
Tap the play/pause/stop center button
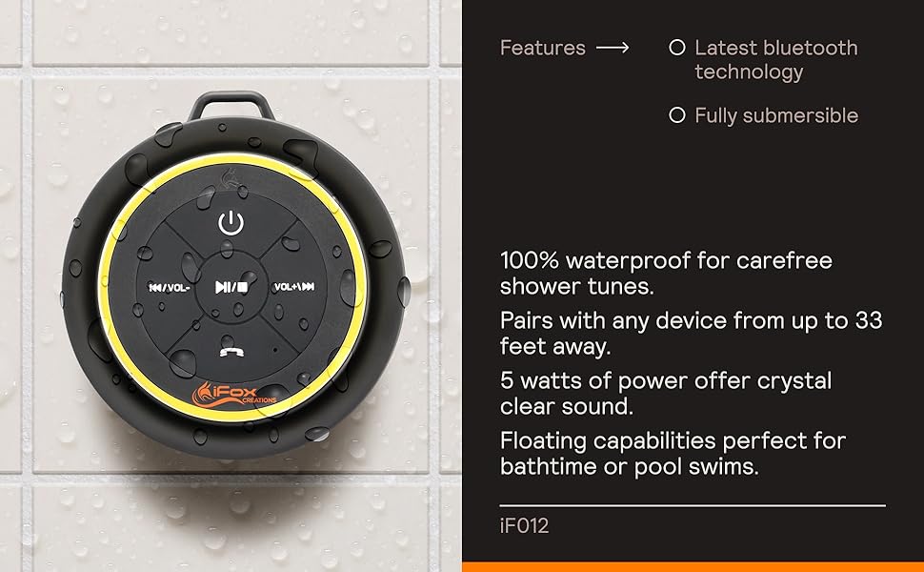click(231, 287)
